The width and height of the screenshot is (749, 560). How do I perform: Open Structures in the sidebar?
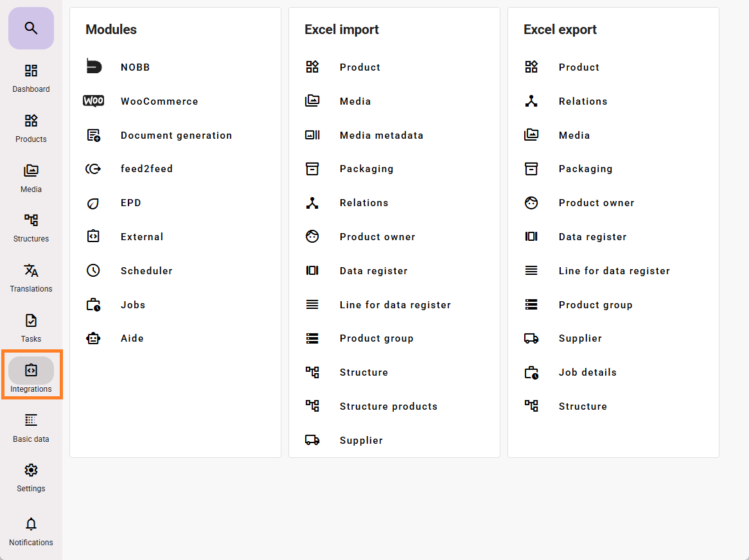31,227
